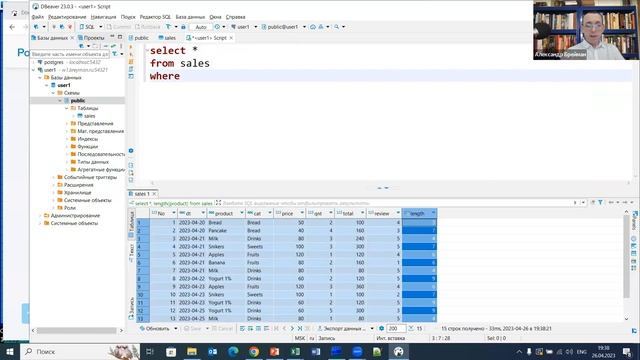This screenshot has height=360, width=640.
Task: Select the Auto commit mode field
Action: click(201, 27)
